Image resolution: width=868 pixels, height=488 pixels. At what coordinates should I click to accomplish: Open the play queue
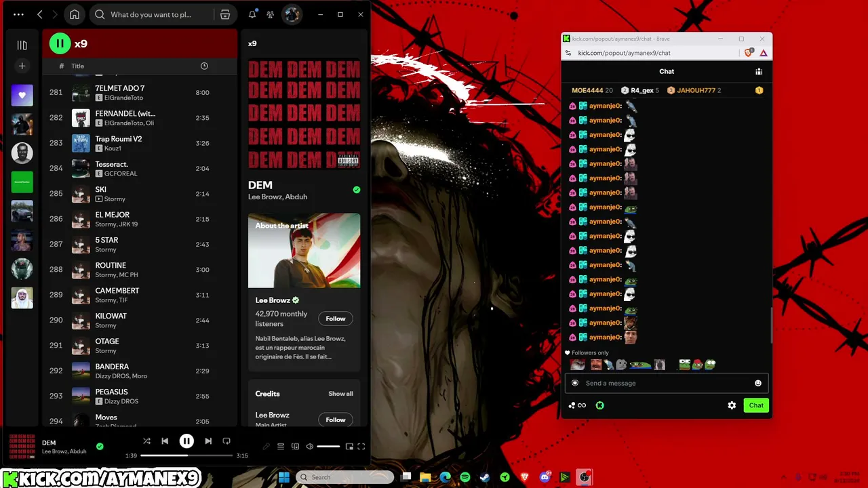[281, 447]
